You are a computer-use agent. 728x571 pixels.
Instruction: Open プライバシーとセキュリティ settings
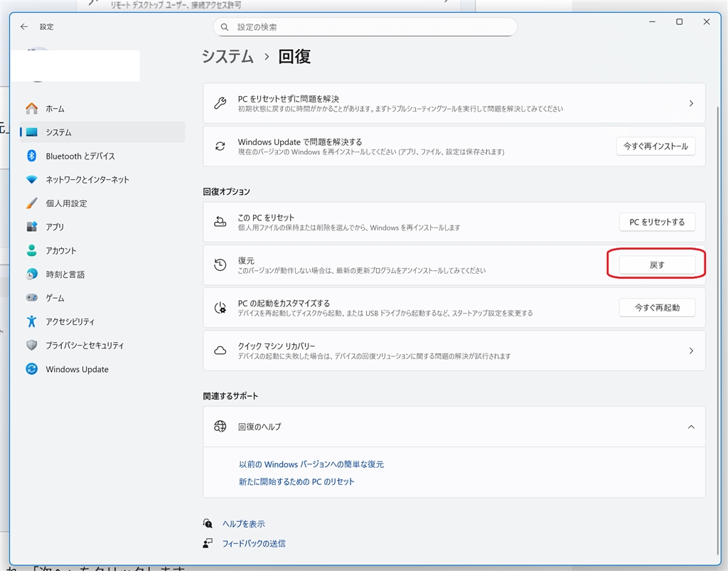point(102,345)
